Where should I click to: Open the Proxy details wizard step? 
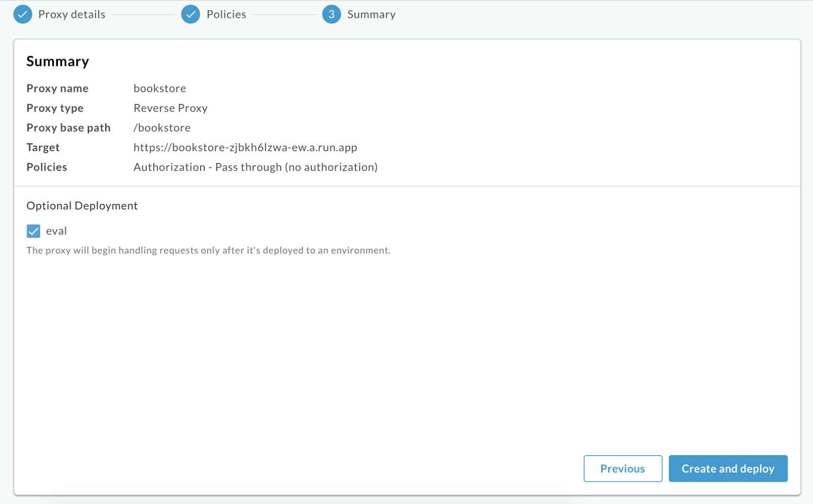71,14
